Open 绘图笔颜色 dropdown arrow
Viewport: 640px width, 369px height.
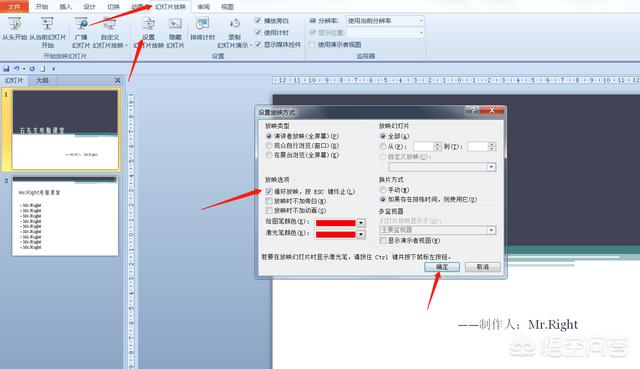pyautogui.click(x=361, y=223)
